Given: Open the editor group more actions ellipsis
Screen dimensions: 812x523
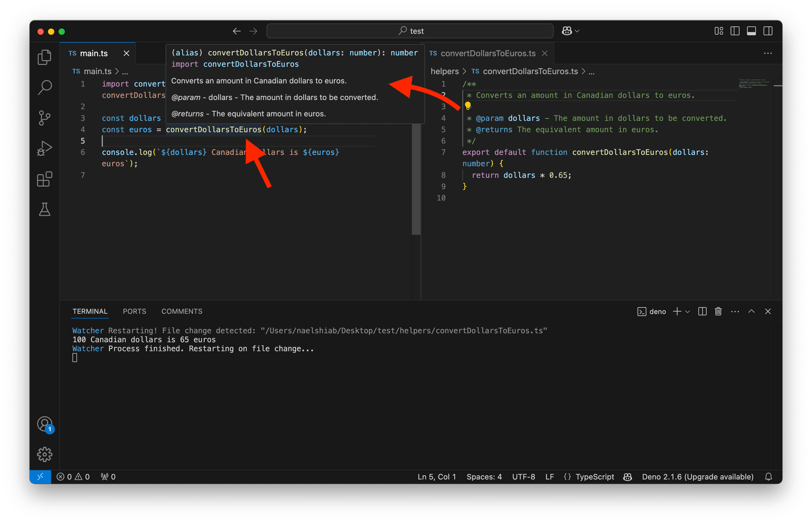Looking at the screenshot, I should tap(767, 53).
